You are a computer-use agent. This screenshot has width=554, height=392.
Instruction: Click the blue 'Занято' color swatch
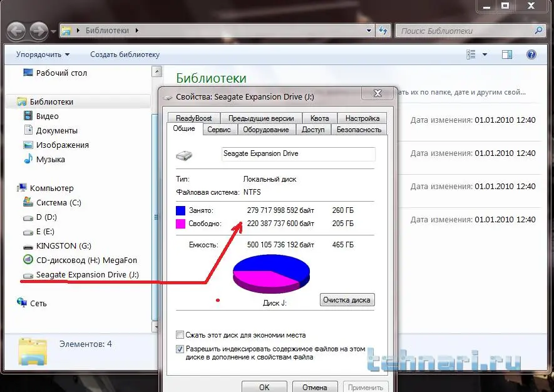[x=180, y=210]
